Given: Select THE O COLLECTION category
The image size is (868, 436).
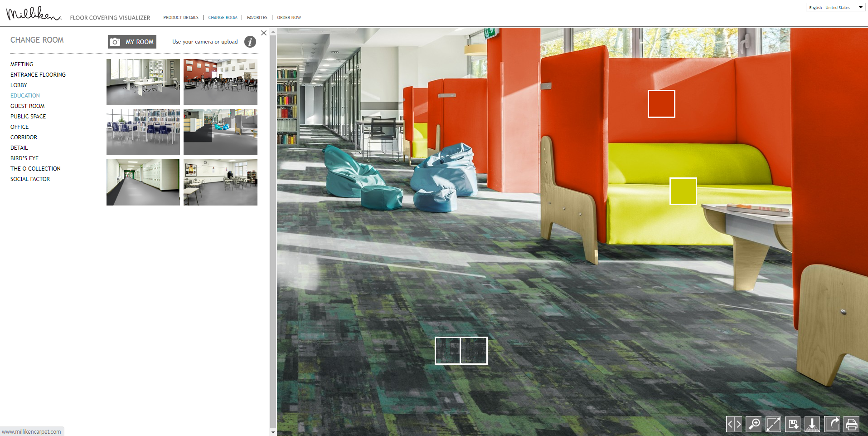Looking at the screenshot, I should point(35,169).
